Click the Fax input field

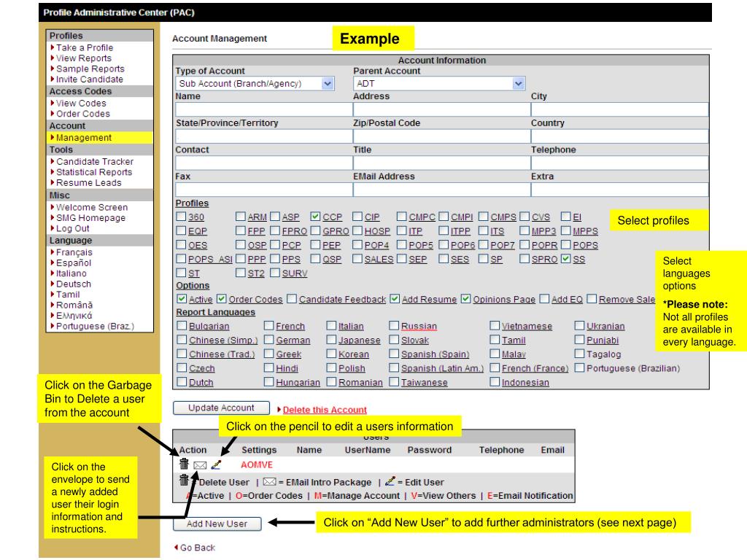(x=264, y=190)
